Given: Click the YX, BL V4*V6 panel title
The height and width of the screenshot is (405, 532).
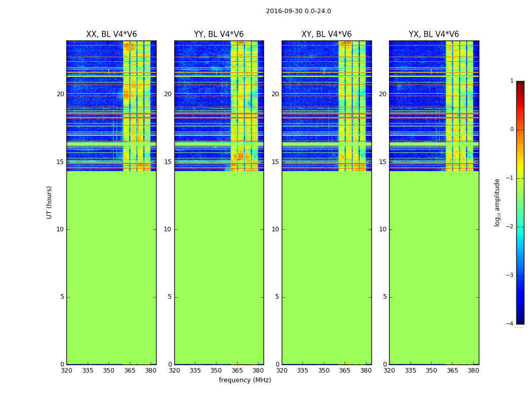Looking at the screenshot, I should (x=434, y=34).
